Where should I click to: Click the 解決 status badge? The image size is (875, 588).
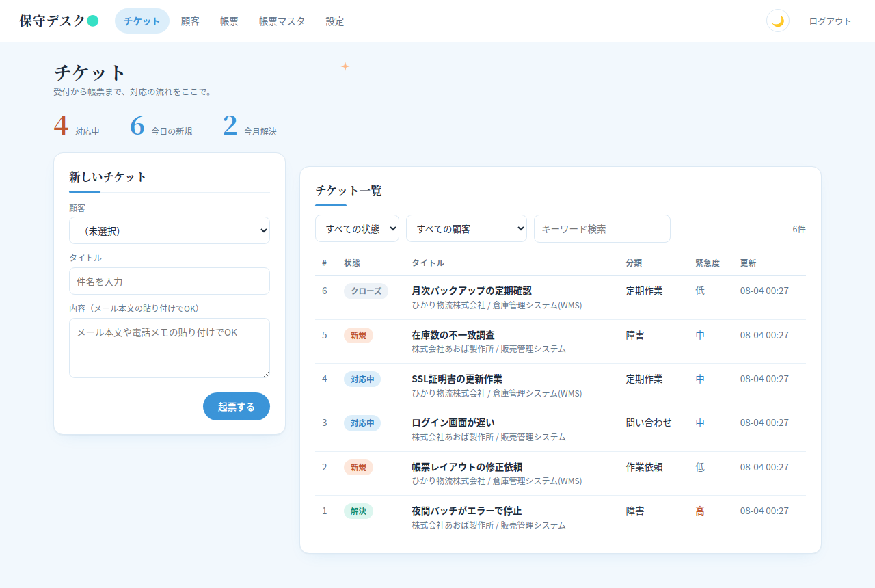(358, 511)
